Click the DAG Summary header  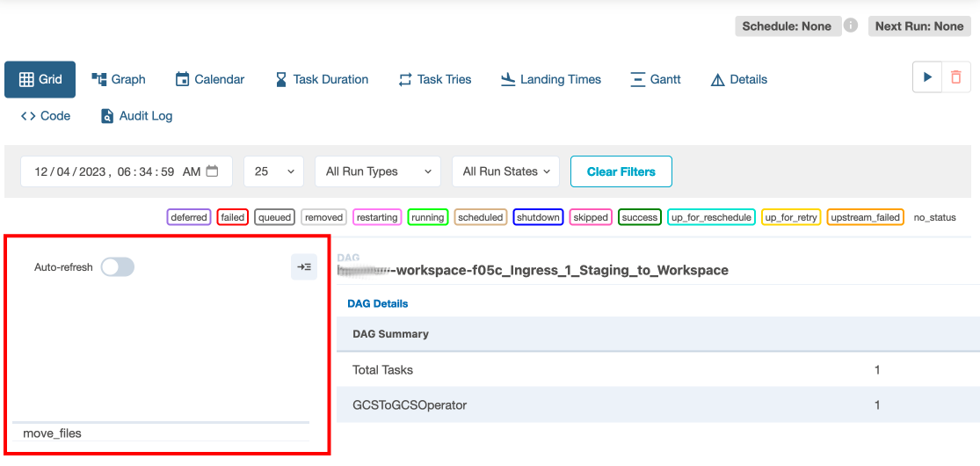coord(390,333)
